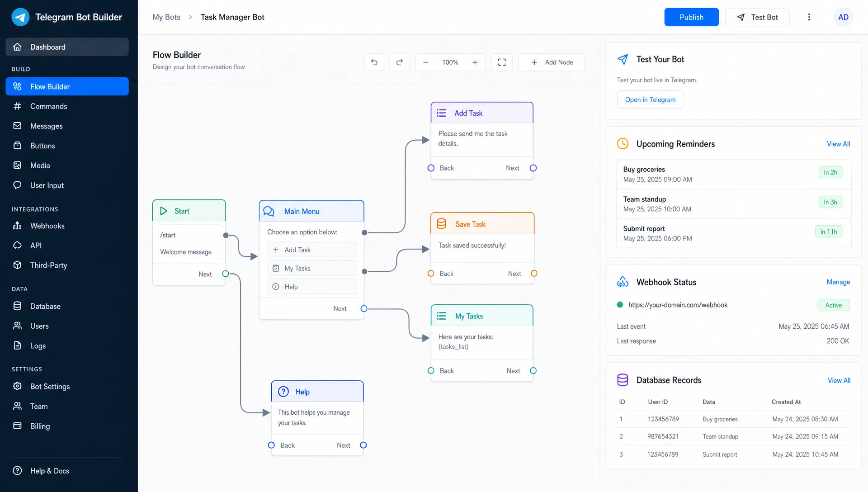
Task: Open the AD user avatar menu
Action: coord(843,17)
